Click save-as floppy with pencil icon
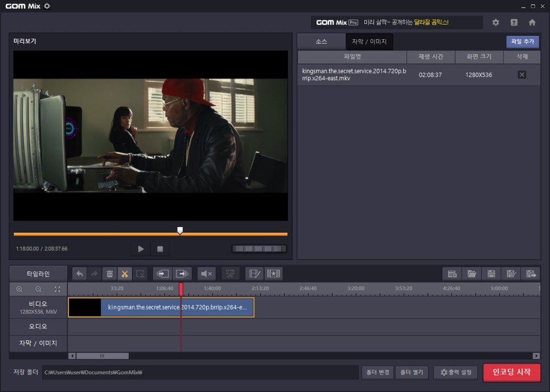The width and height of the screenshot is (550, 392). 511,274
